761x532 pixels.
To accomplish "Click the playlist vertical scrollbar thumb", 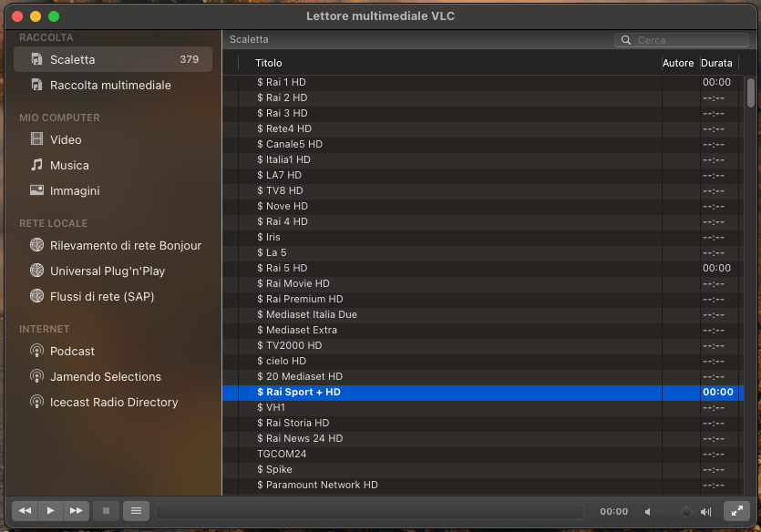I will point(751,93).
